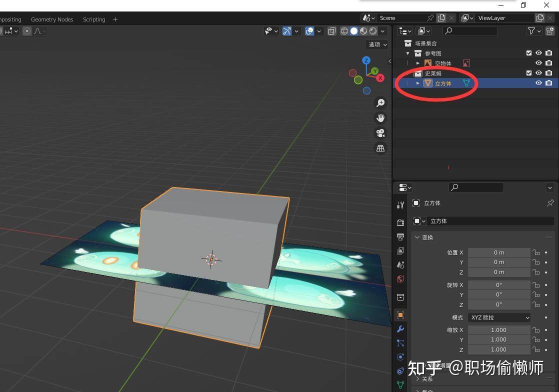Hide the 参考图 collection with eye icon
This screenshot has height=392, width=559.
(x=538, y=53)
